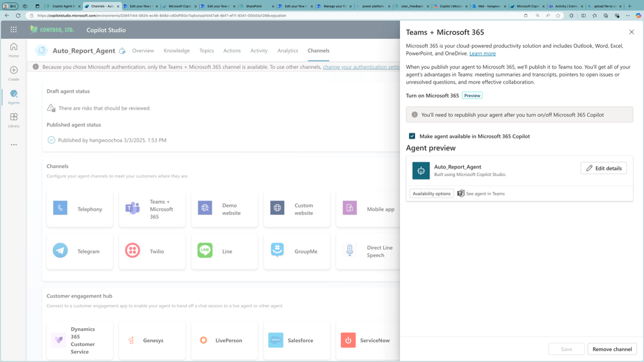Switch to the Copilot Agent browser tab
The height and width of the screenshot is (362, 644).
click(x=63, y=6)
